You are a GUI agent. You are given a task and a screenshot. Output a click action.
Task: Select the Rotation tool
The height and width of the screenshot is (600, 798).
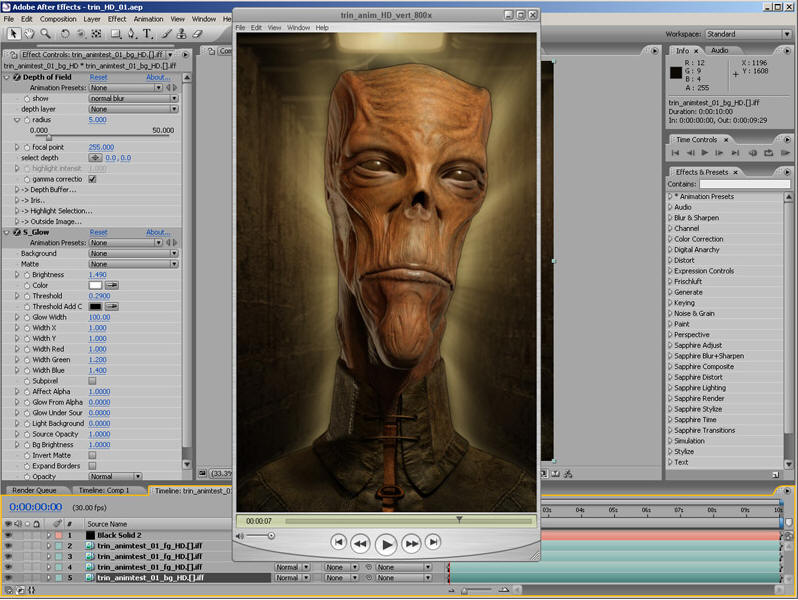point(65,34)
